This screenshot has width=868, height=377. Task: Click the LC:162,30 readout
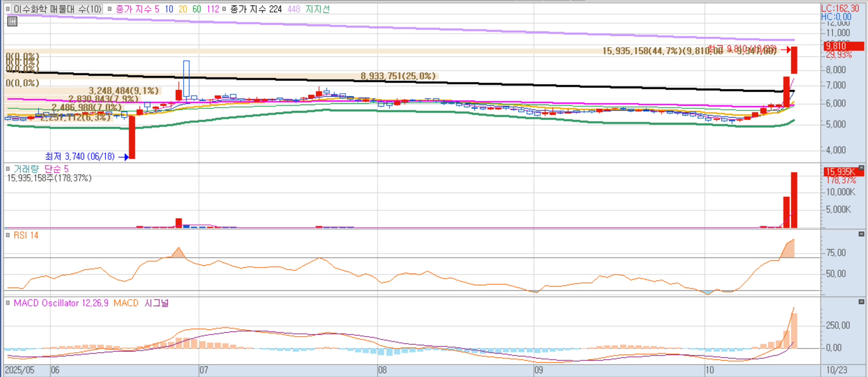point(840,8)
